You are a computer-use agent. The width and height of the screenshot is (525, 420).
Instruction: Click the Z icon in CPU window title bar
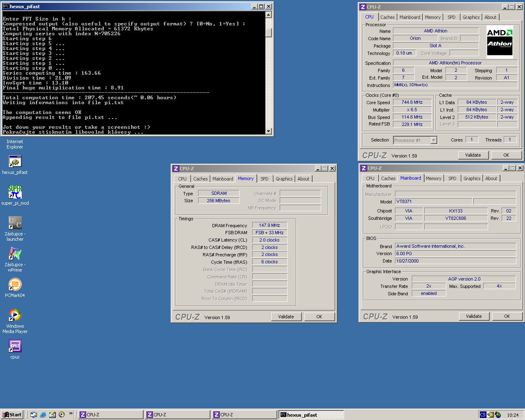point(363,7)
